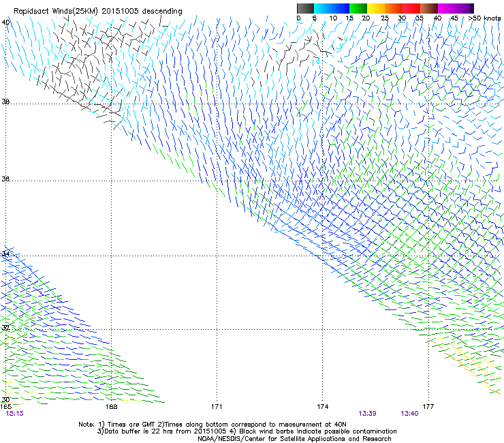Click the longitude label 165
This screenshot has width=504, height=443.
pos(5,407)
